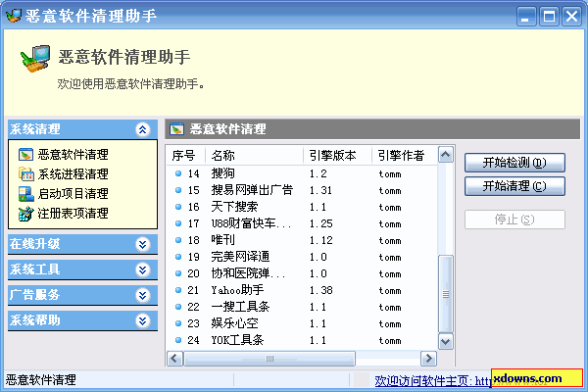The height and width of the screenshot is (392, 588).
Task: Click the bullet icon for row 17
Action: pyautogui.click(x=178, y=223)
